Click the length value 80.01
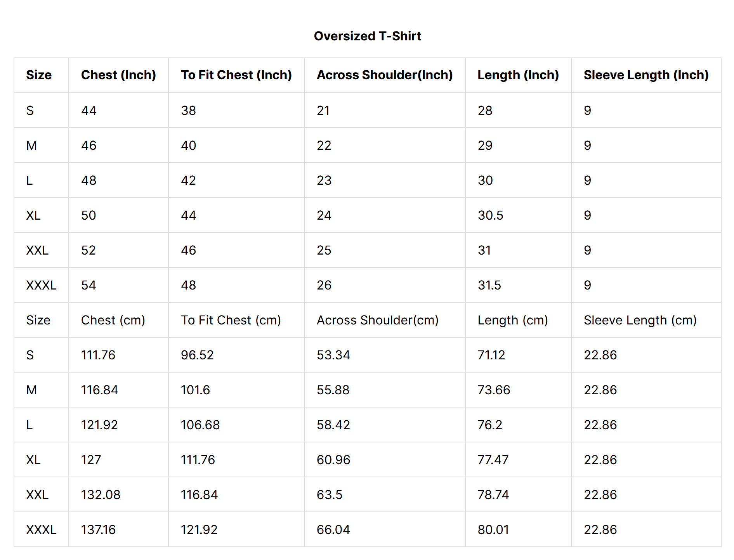This screenshot has width=734, height=560. point(493,530)
